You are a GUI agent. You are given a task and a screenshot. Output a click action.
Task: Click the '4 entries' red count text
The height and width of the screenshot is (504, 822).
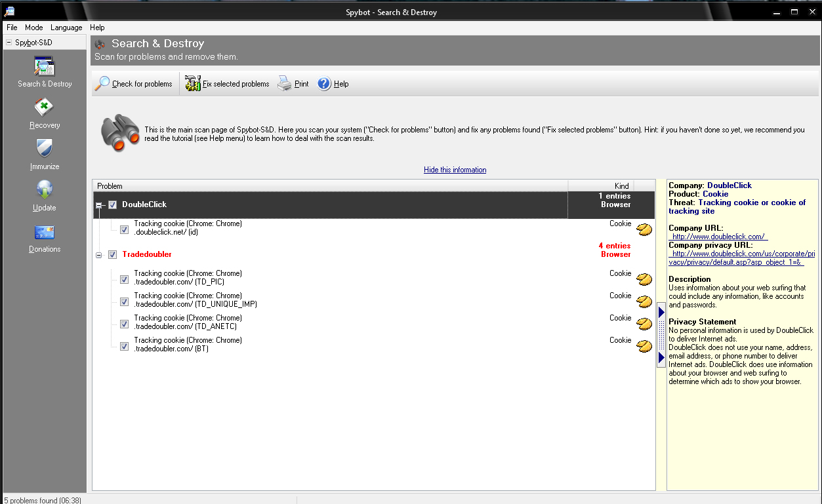(615, 246)
